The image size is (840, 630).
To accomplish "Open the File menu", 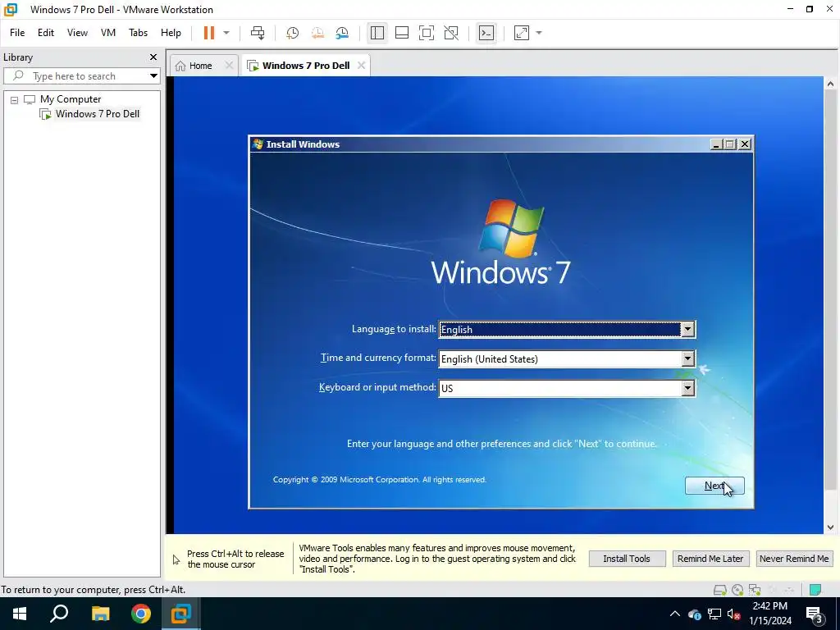I will (x=17, y=33).
